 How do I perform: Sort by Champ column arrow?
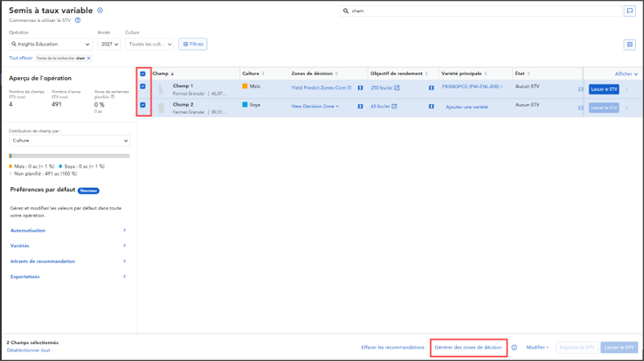click(172, 73)
